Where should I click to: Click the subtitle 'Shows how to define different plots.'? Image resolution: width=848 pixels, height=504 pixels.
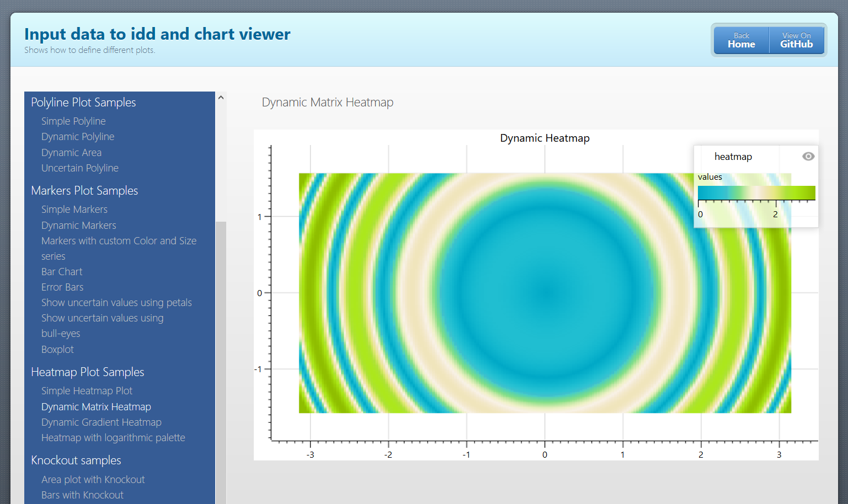(x=90, y=50)
